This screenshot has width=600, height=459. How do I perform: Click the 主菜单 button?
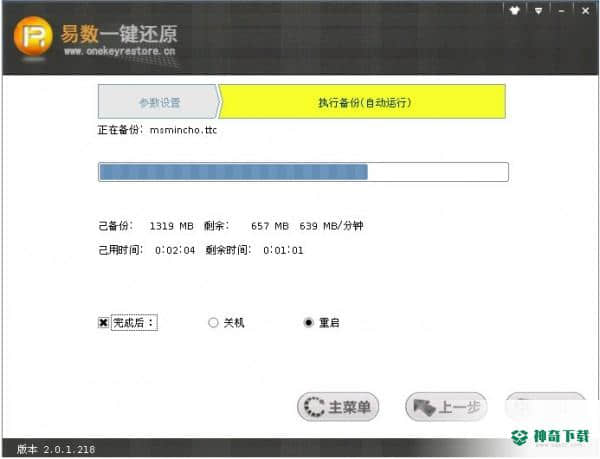338,407
